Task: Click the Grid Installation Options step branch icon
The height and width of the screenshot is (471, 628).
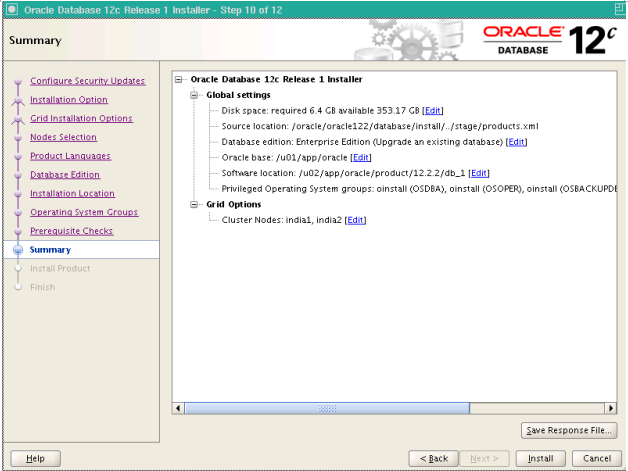Action: point(18,119)
